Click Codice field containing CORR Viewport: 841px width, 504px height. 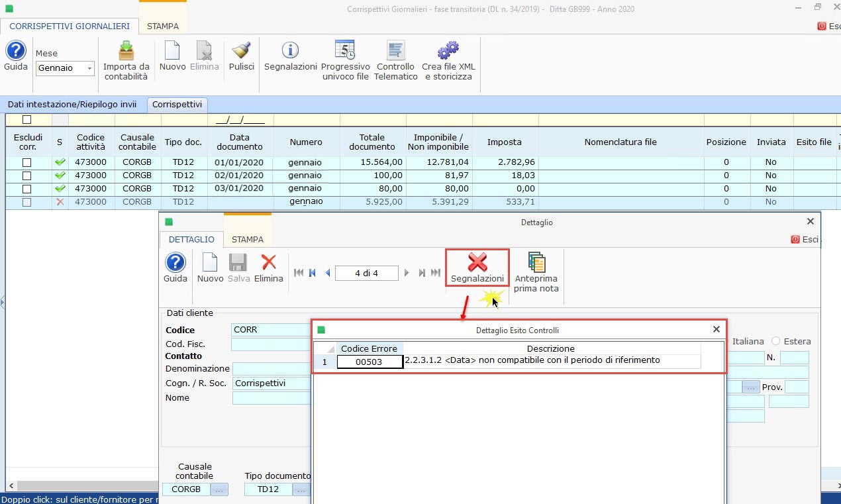click(272, 329)
